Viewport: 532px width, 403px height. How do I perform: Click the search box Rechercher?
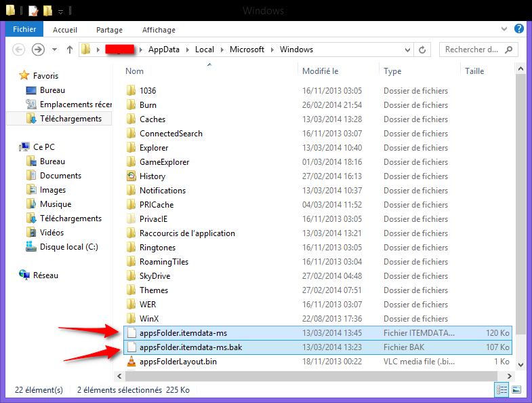(x=478, y=50)
